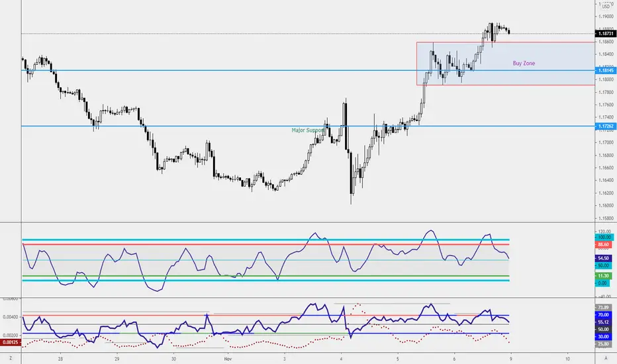This screenshot has width=617, height=364.
Task: Click the 55.12 RSI value label
Action: point(604,322)
